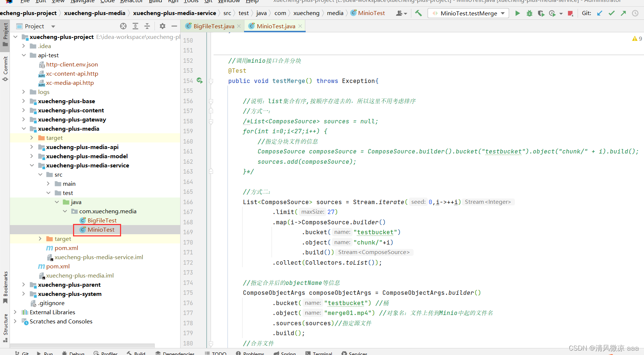This screenshot has width=644, height=355.
Task: Open the MinioTest.testMerge run configuration dropdown
Action: pyautogui.click(x=468, y=13)
